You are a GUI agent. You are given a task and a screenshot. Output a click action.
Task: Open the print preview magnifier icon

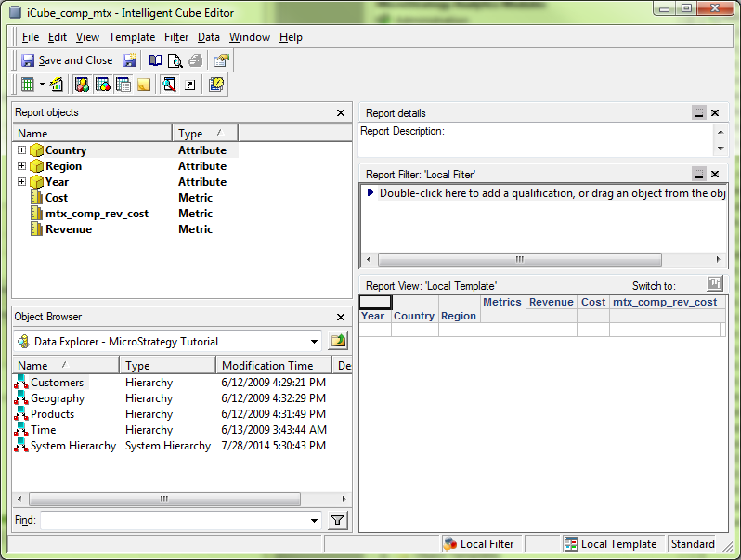pos(175,60)
